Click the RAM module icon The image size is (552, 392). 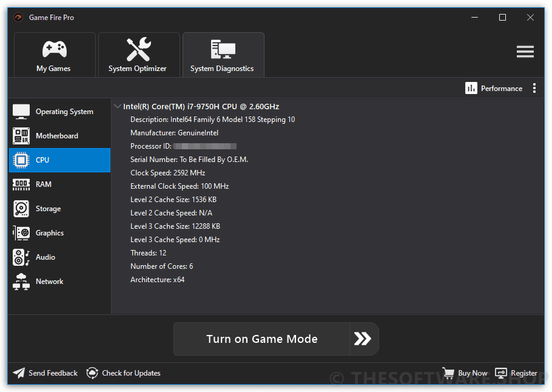[21, 184]
